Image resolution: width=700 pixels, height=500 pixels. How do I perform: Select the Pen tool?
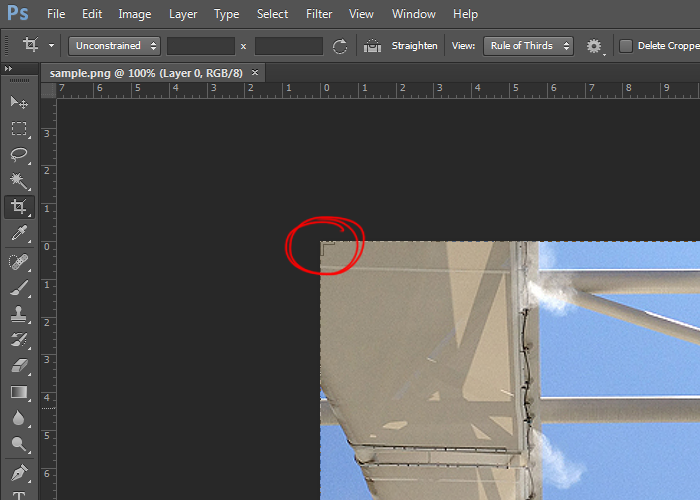pos(19,473)
